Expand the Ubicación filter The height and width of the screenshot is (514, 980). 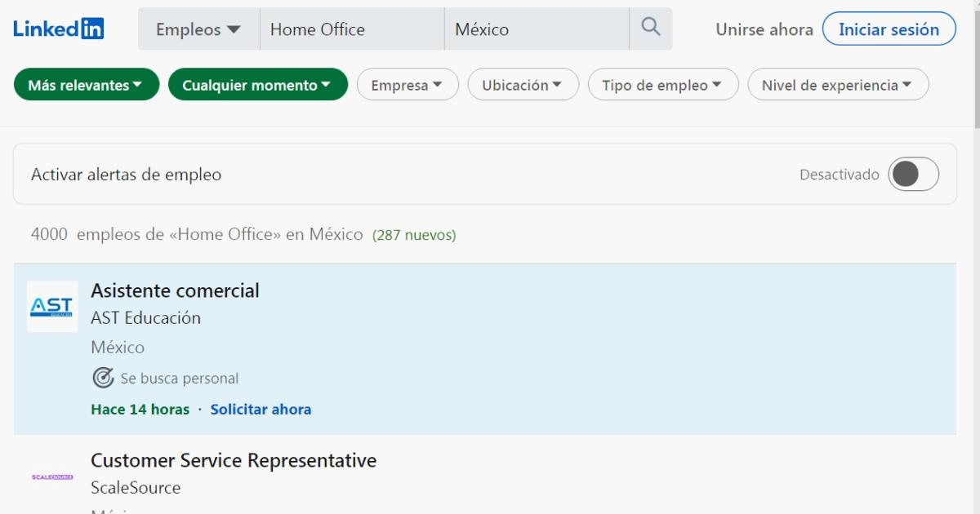click(x=523, y=85)
